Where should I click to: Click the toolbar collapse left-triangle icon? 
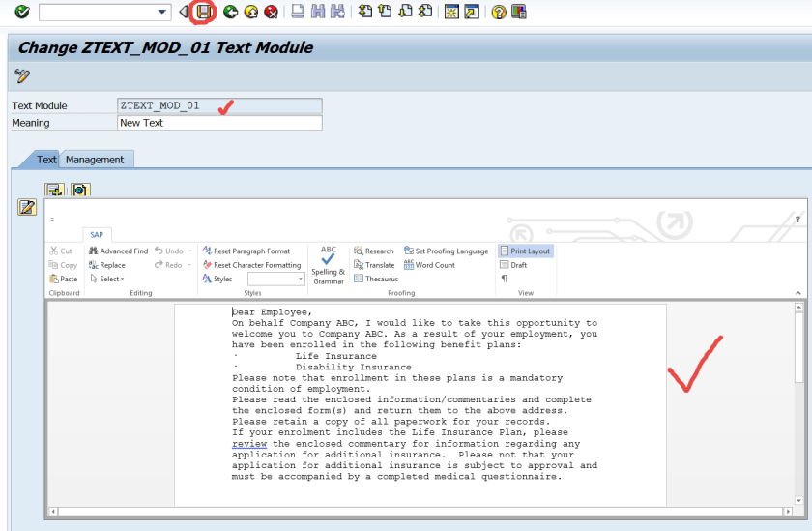(184, 12)
